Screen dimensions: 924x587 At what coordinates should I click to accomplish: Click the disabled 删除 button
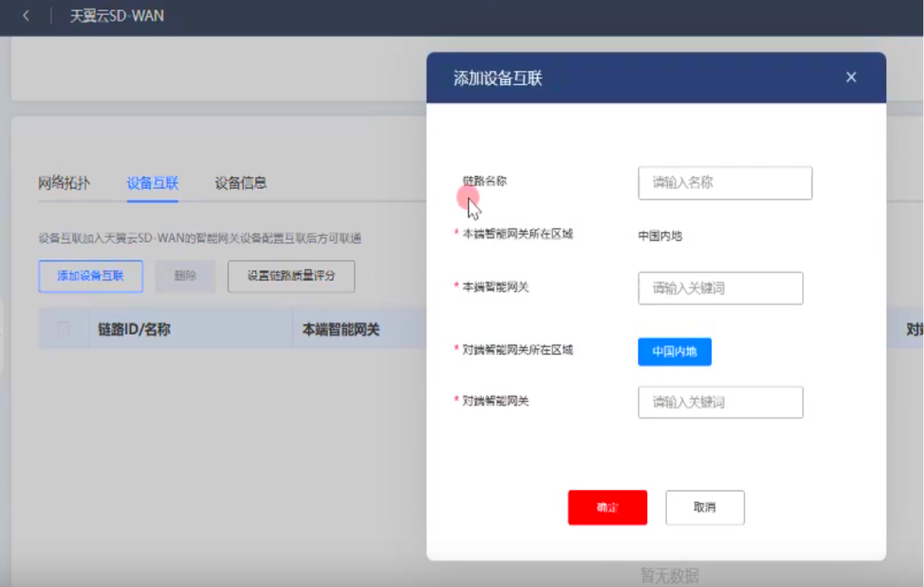(185, 276)
